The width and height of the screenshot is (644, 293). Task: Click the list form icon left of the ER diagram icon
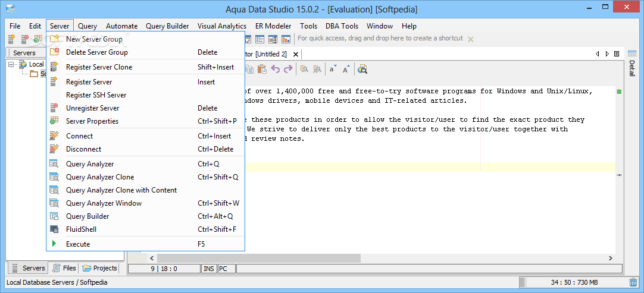pos(260,39)
